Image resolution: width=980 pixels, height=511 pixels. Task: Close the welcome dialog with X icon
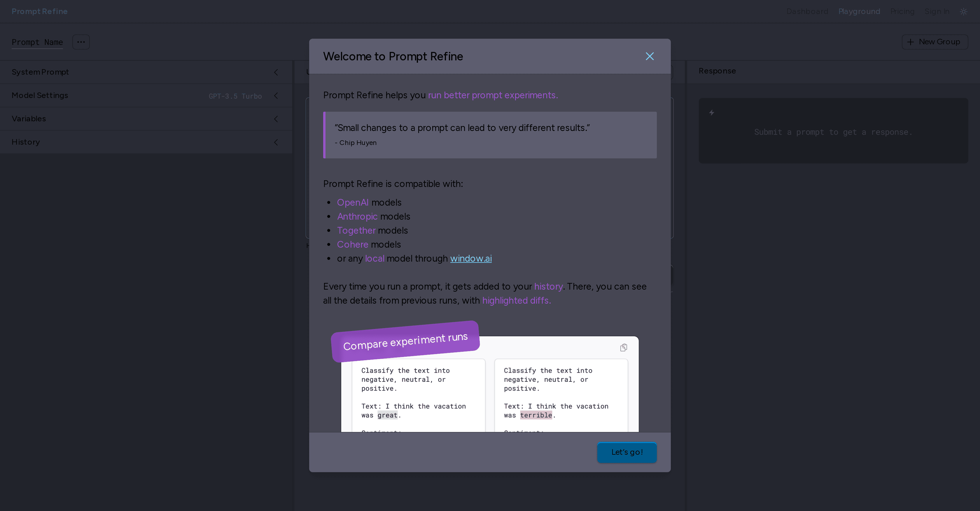click(x=650, y=56)
